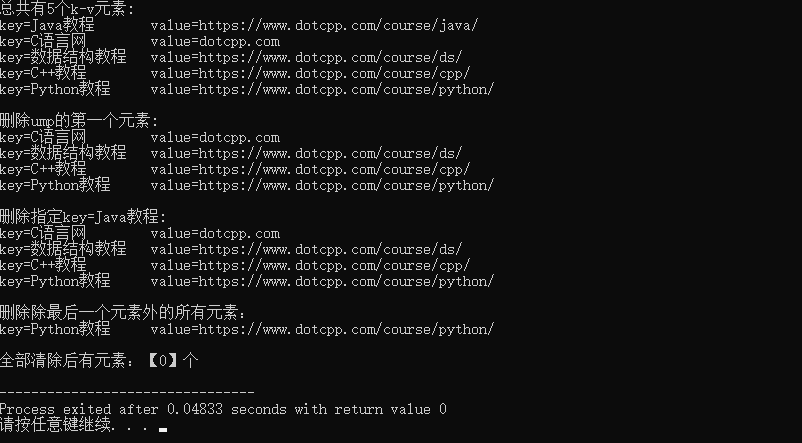Click "key=数据结构教程" under "删除指定key=Java教程" heading
The height and width of the screenshot is (443, 802).
(x=63, y=249)
